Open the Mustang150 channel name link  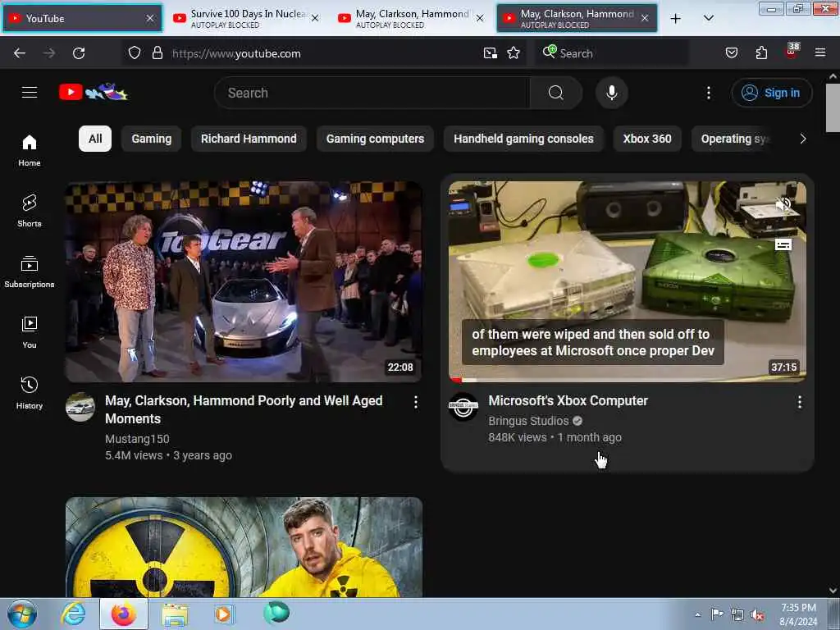(137, 439)
